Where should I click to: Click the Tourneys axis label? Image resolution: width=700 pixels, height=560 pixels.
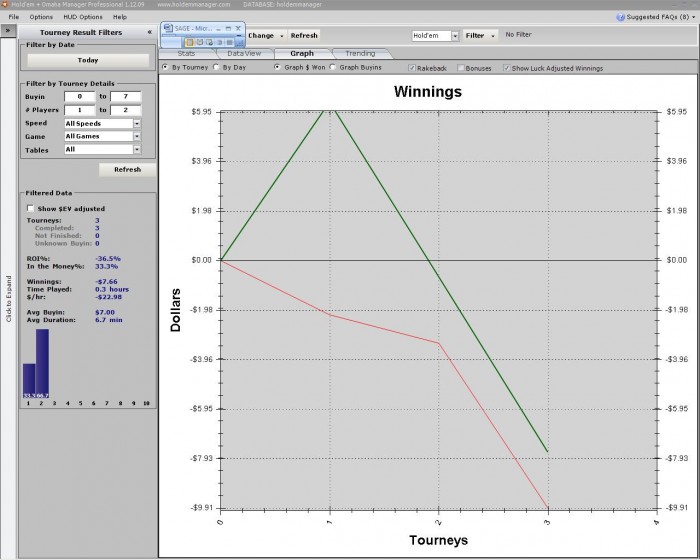(438, 540)
